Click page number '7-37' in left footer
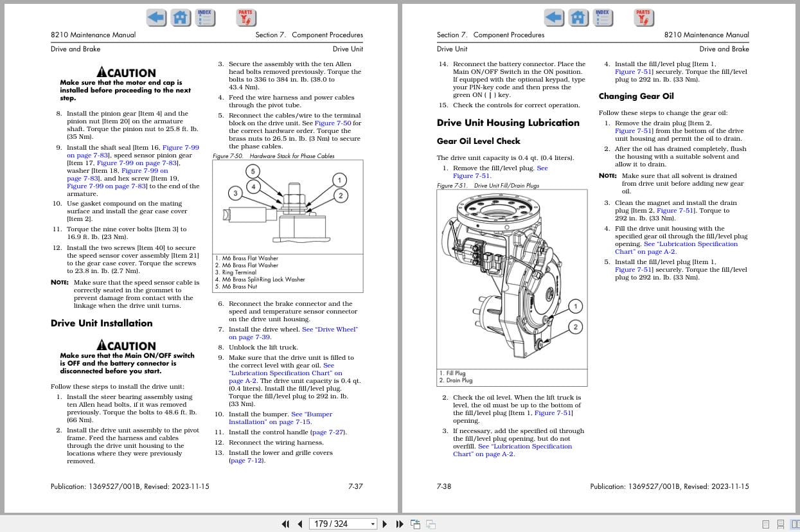The image size is (800, 532). pos(355,486)
